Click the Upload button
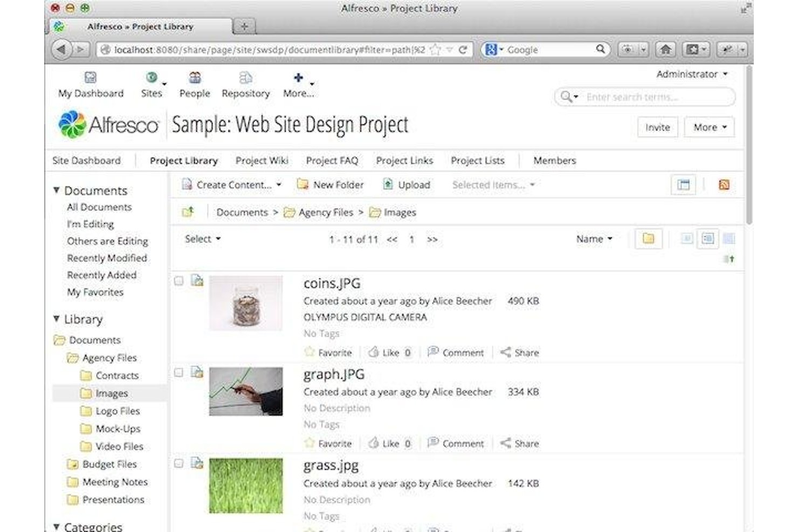Screen dimensions: 798x532 click(x=407, y=185)
